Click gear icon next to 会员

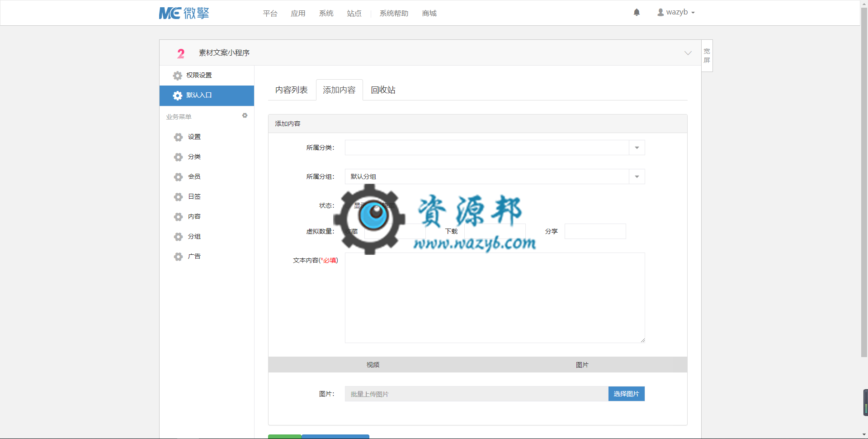[179, 177]
